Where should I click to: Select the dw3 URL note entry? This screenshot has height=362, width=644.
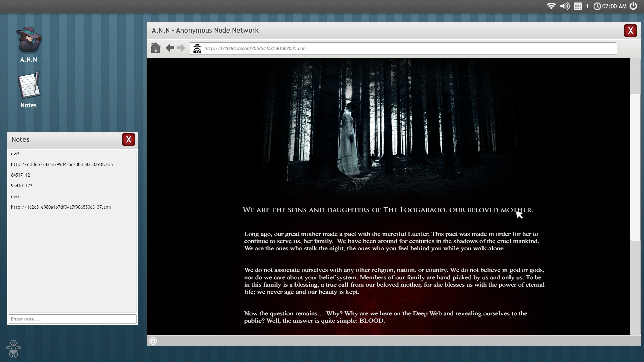pyautogui.click(x=61, y=207)
